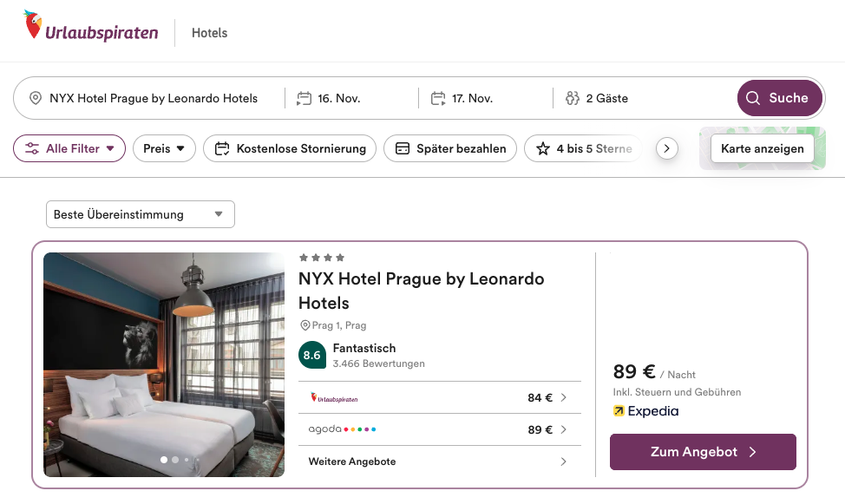Open the Preis dropdown filter
Viewport: 845px width, 504px height.
(x=164, y=148)
